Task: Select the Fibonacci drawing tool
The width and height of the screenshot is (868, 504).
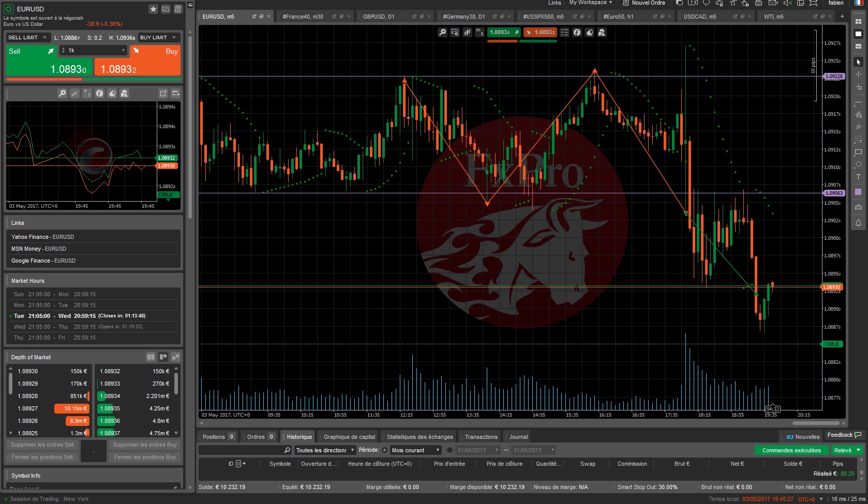Action: (x=858, y=140)
